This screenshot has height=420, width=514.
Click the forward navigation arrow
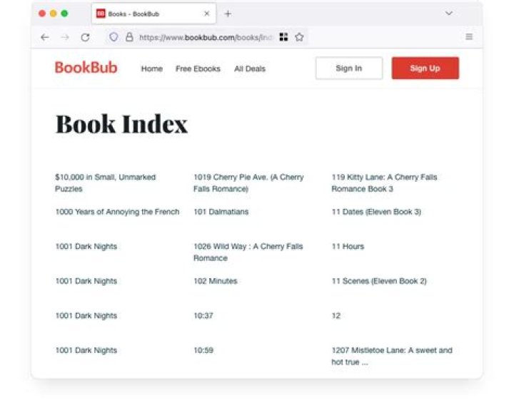(65, 37)
